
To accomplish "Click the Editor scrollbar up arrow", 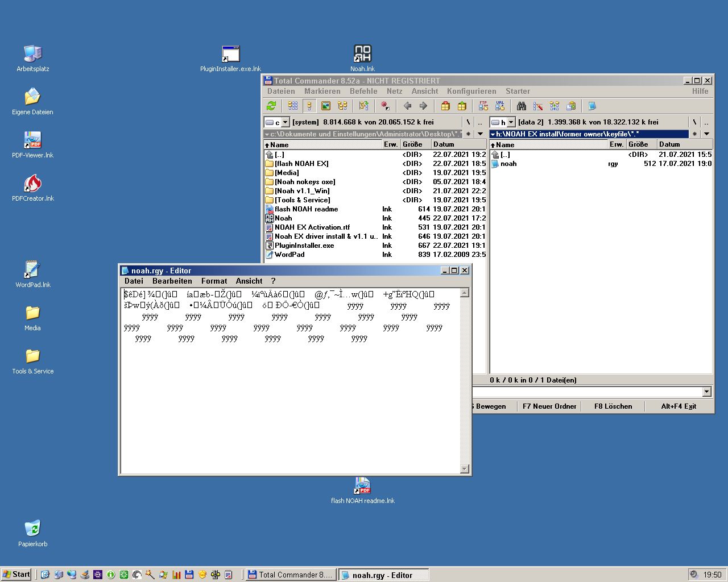I will pyautogui.click(x=464, y=293).
